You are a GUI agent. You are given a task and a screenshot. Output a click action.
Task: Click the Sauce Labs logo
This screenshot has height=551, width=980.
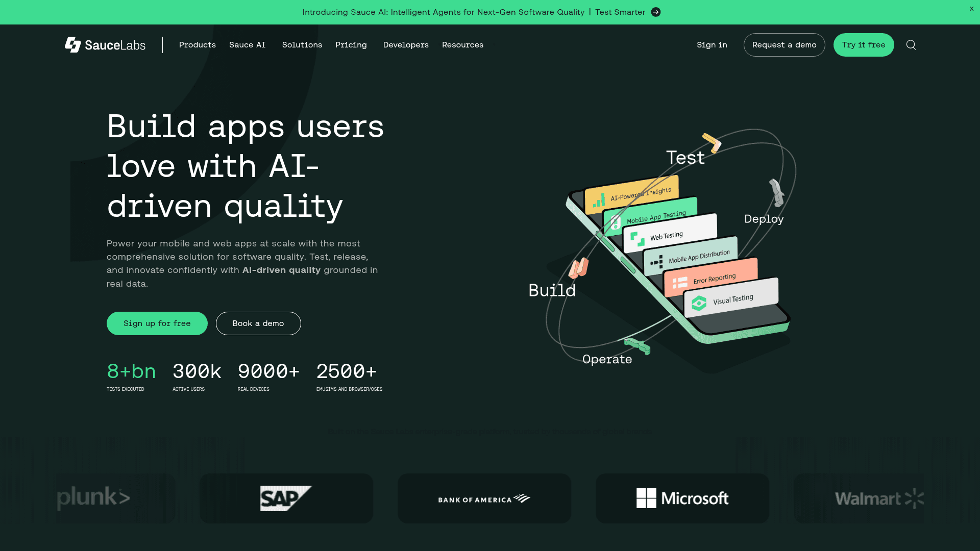[x=105, y=45]
